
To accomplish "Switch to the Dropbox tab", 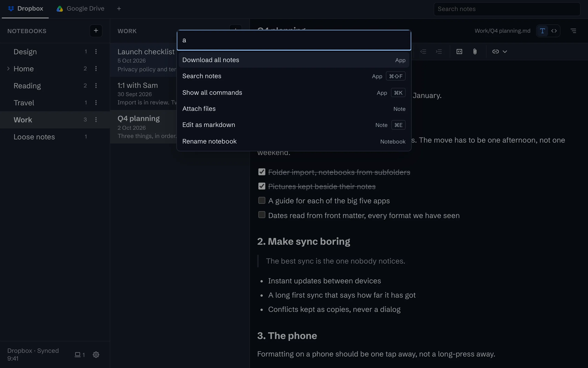I will (25, 9).
